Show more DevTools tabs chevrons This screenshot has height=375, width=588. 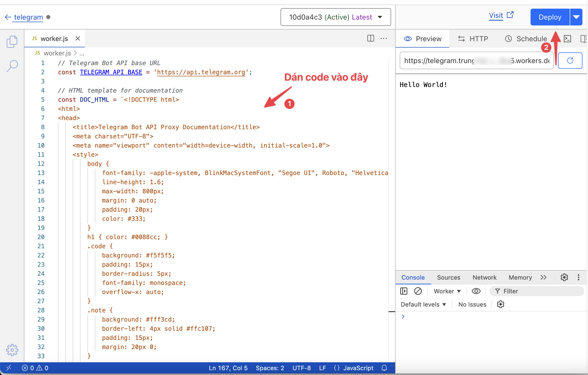tap(543, 277)
